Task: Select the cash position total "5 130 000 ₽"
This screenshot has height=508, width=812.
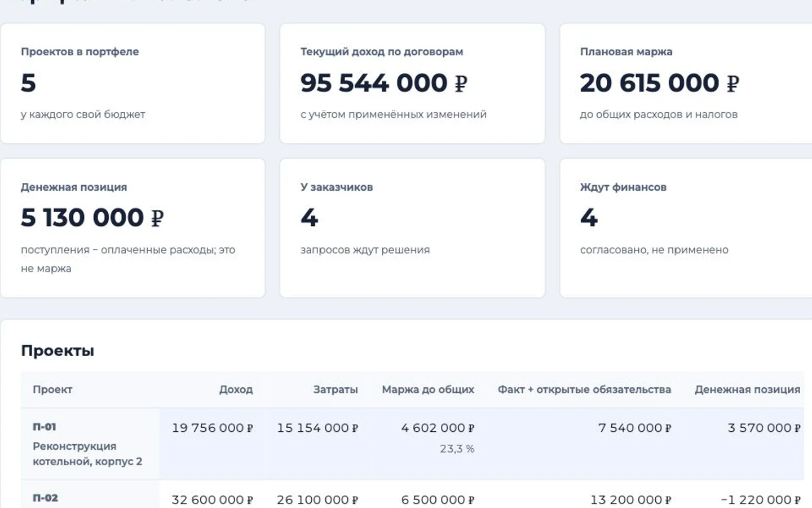Action: 92,218
